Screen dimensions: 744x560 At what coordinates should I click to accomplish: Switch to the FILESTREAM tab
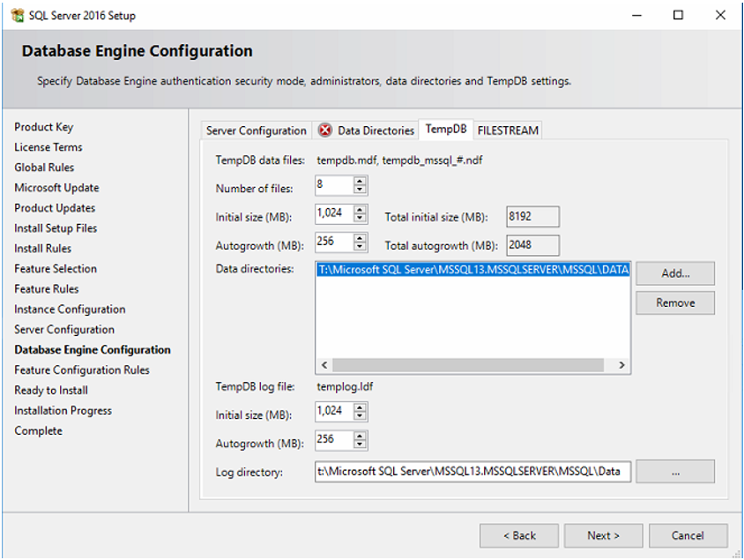coord(508,131)
